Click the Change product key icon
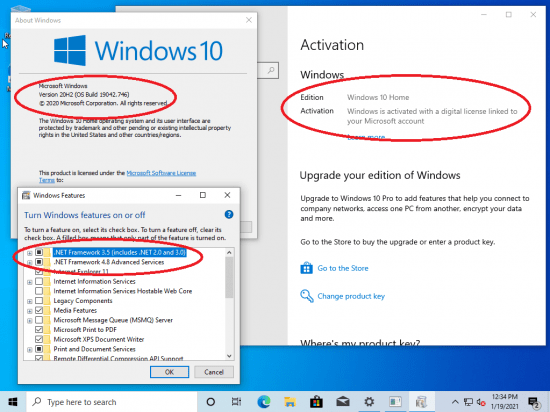 tap(307, 296)
